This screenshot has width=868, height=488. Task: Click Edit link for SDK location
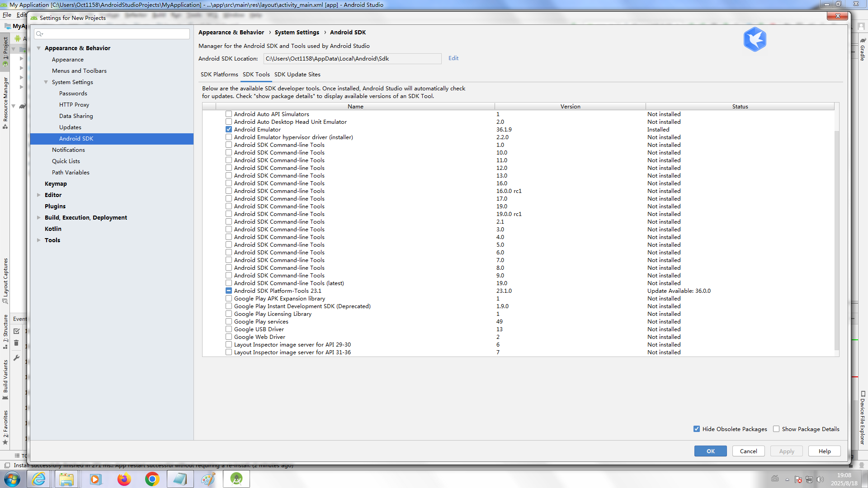coord(453,58)
